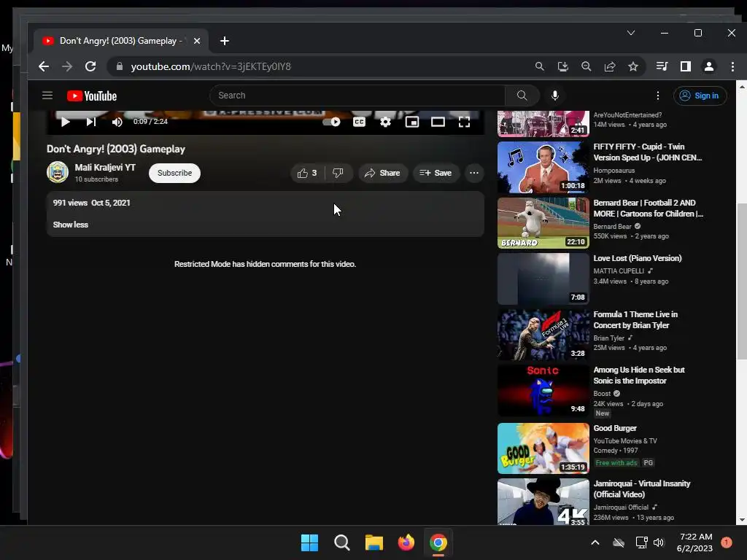Open the taskbar volume control
Image resolution: width=747 pixels, height=560 pixels.
(x=659, y=542)
